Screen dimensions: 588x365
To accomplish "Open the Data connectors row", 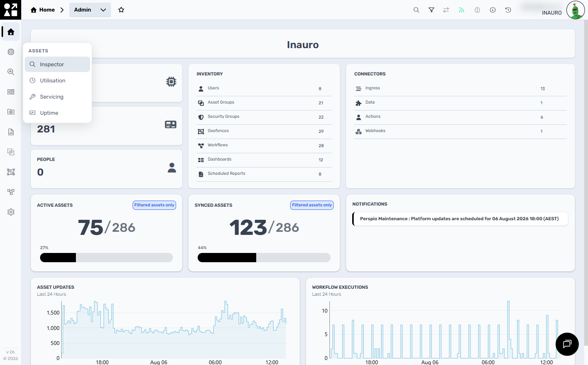I will point(460,103).
